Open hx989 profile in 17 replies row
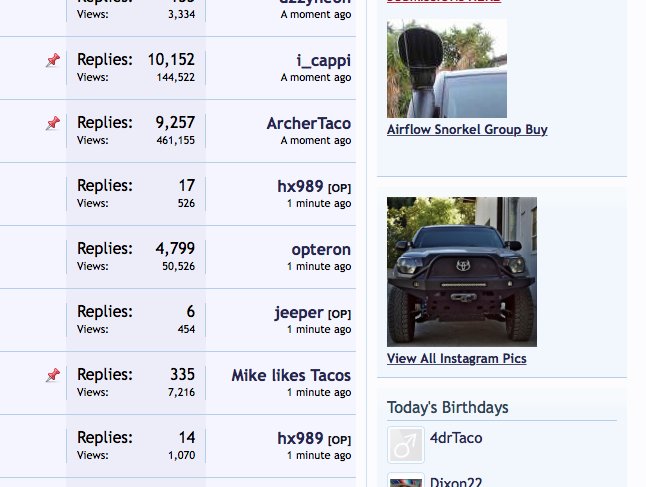 coord(300,186)
